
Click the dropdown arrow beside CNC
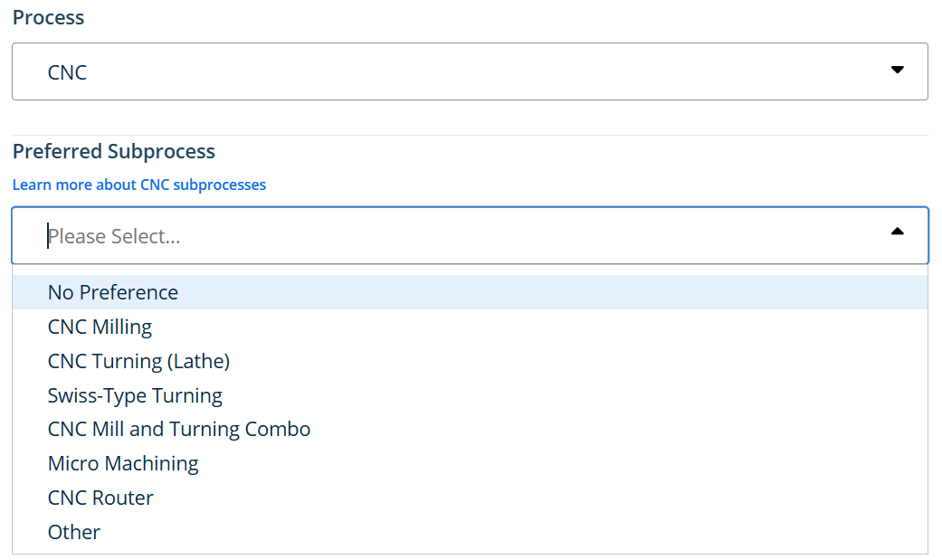tap(897, 70)
